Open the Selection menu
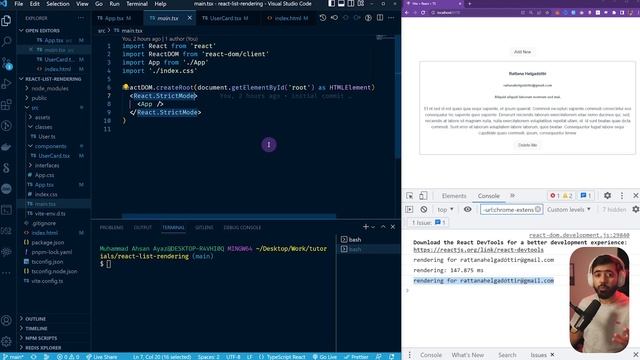Viewport: 640px width, 360px height. pos(58,4)
